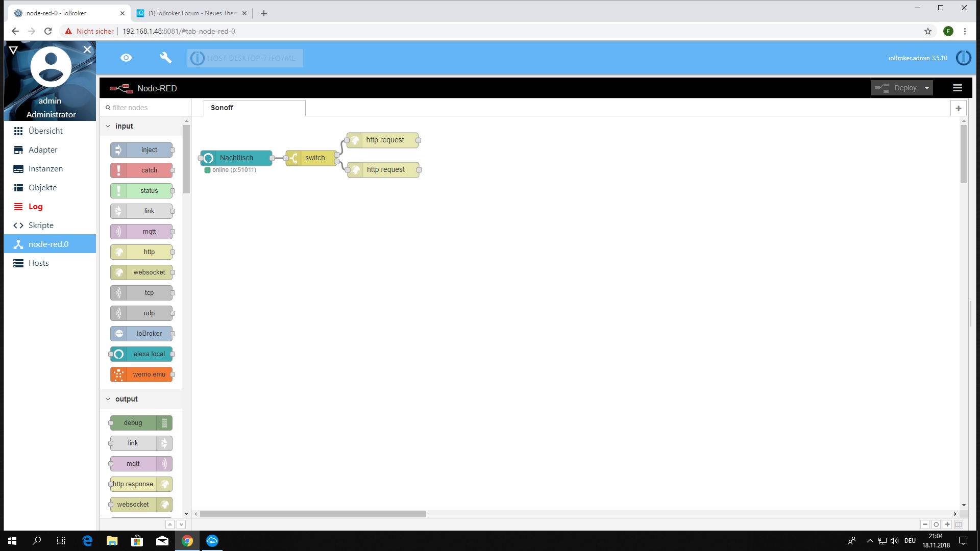Image resolution: width=980 pixels, height=551 pixels.
Task: Toggle the eye visibility icon in header
Action: point(126,58)
